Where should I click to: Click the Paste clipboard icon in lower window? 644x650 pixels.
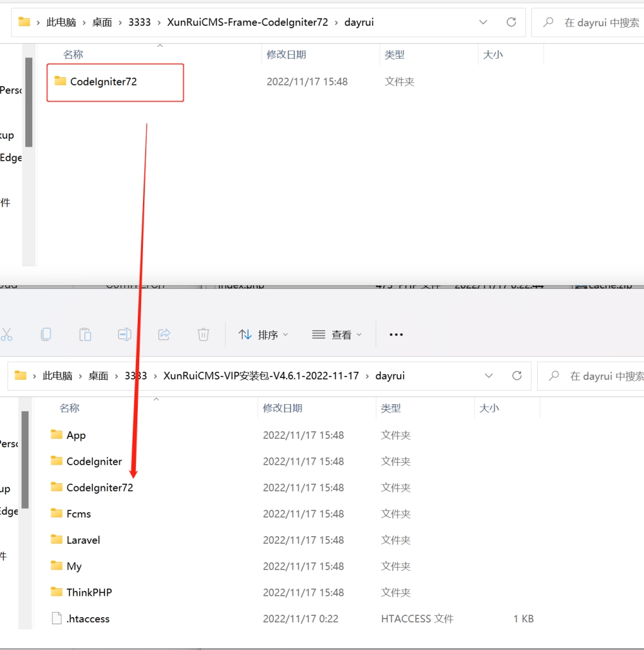[85, 335]
